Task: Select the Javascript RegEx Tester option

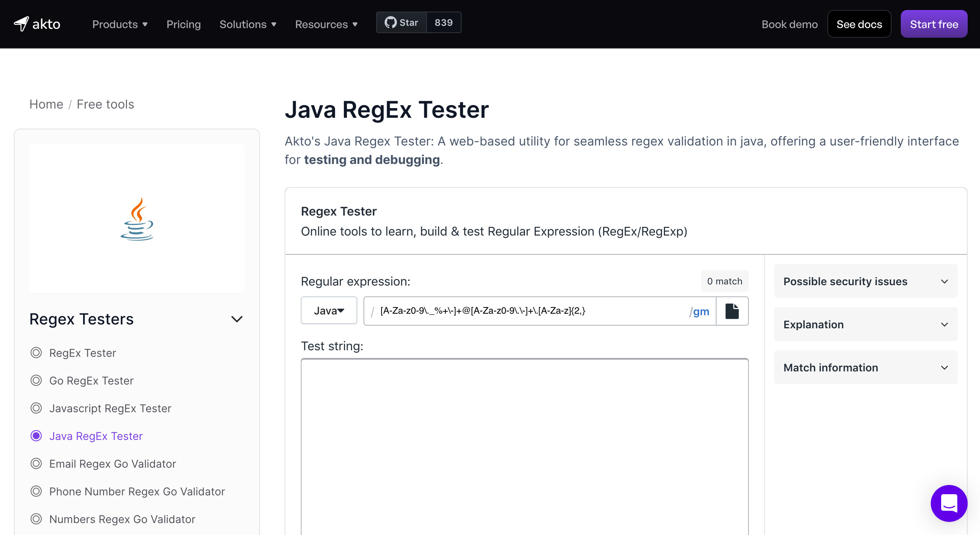Action: [101, 408]
